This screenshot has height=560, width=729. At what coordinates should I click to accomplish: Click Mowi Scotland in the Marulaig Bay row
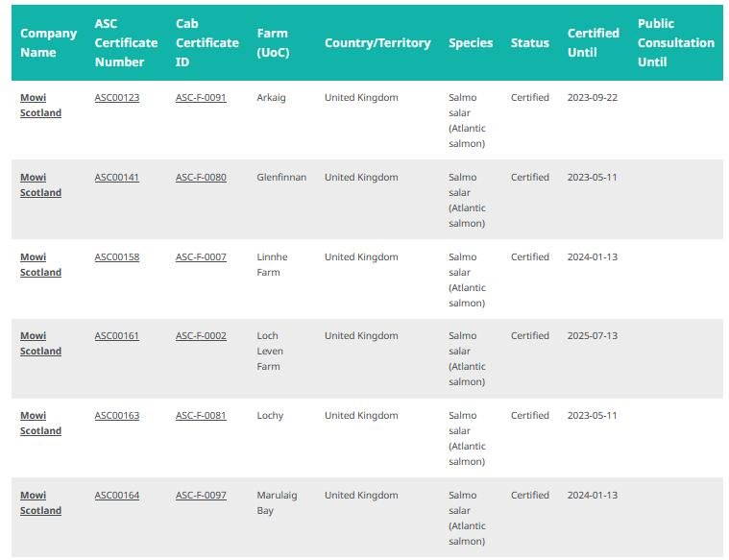coord(40,502)
